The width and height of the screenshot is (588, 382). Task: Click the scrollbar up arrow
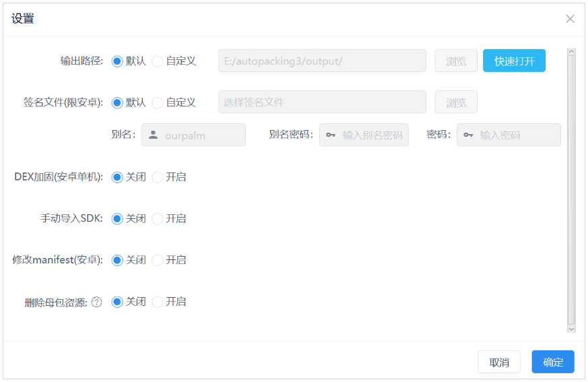pos(571,51)
